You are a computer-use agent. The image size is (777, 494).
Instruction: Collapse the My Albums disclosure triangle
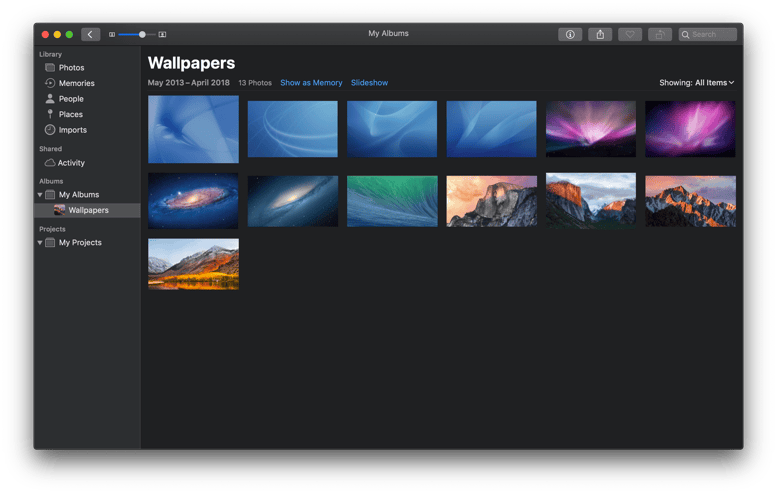click(x=40, y=195)
